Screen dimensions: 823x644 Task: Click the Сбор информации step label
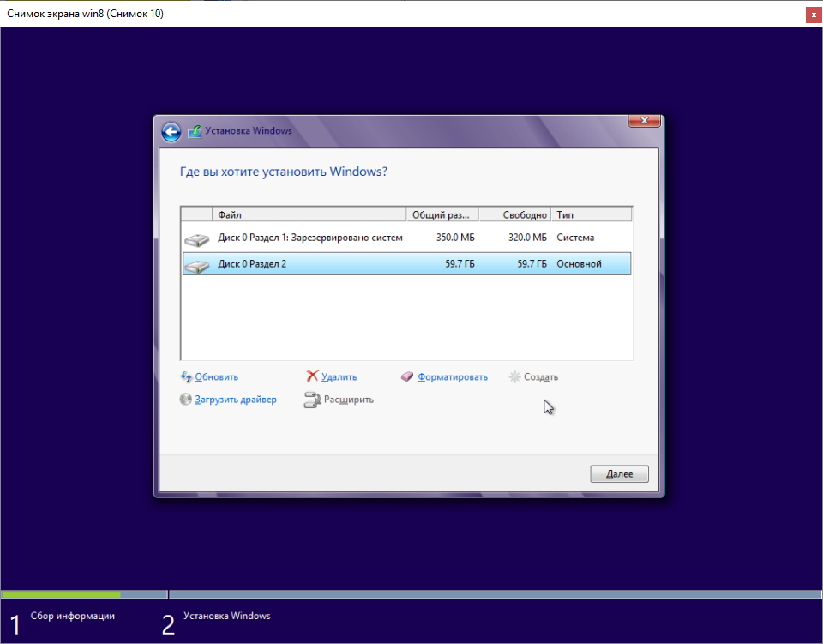(x=72, y=616)
